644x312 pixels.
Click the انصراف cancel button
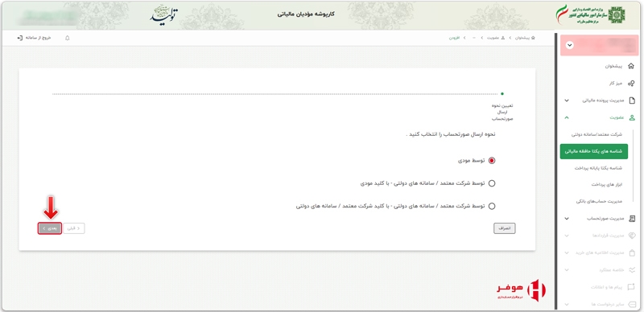tap(505, 228)
